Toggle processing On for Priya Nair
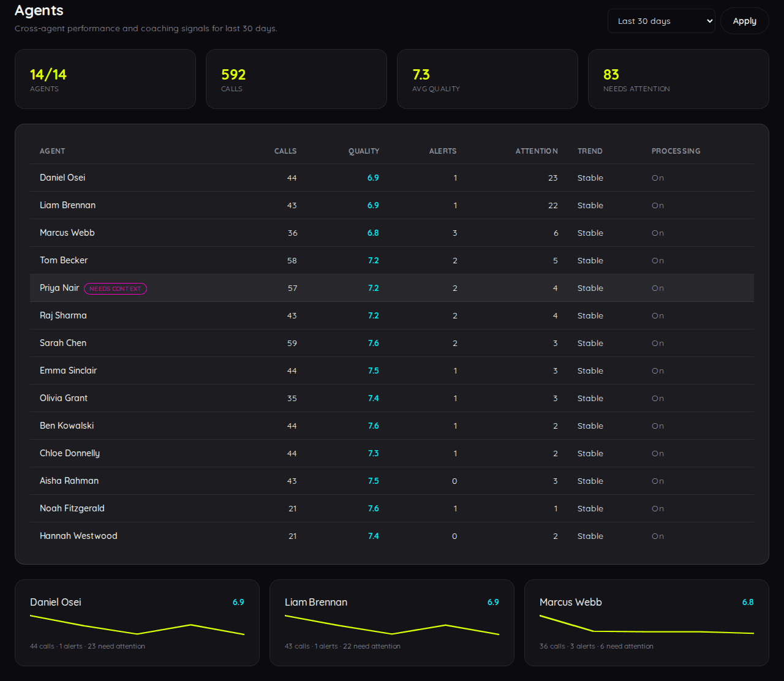Screen dimensions: 784x681 (658, 288)
